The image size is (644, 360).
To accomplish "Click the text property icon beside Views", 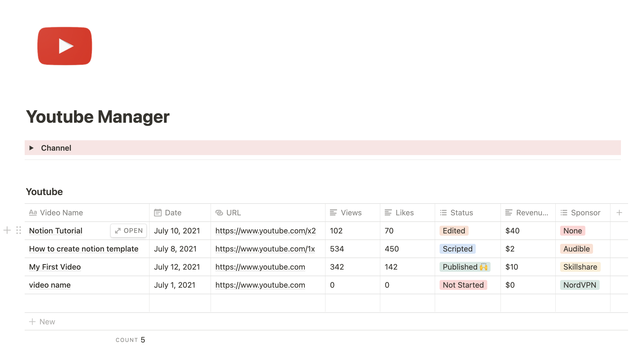I will point(333,212).
